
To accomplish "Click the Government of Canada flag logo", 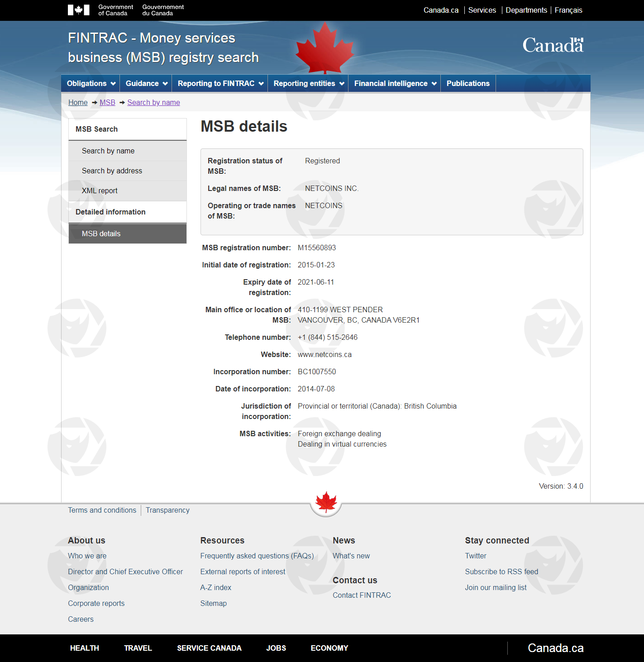I will coord(78,10).
